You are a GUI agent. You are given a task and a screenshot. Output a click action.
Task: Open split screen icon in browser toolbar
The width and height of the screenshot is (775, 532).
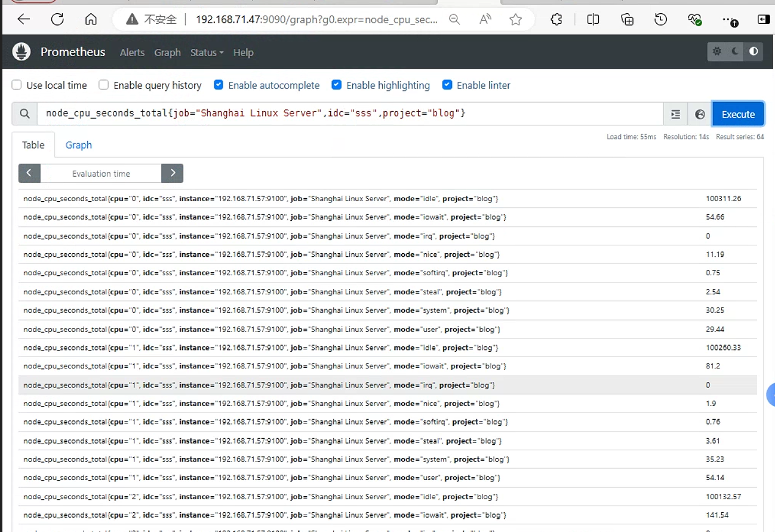593,20
